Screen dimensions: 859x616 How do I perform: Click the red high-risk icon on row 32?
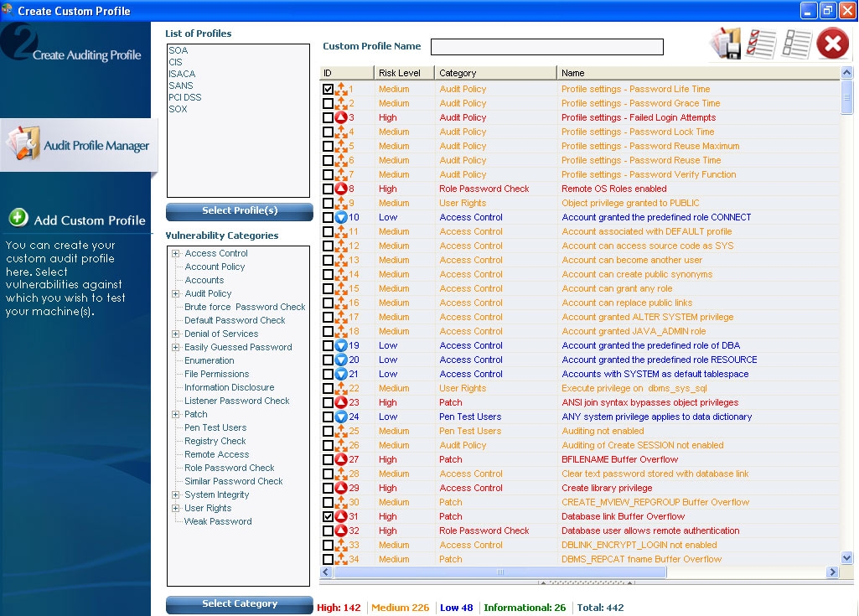point(341,531)
